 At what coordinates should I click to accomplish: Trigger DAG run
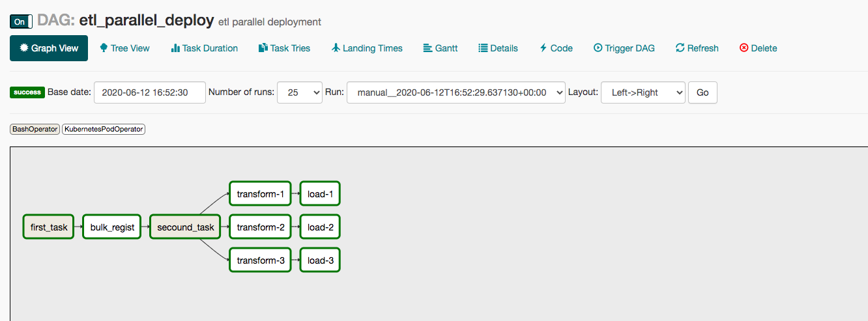624,48
